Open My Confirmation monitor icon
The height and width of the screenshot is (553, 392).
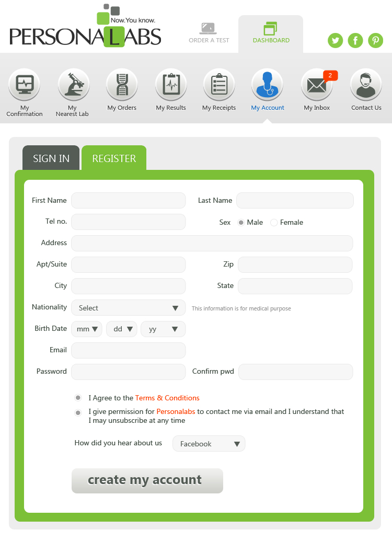pos(25,85)
